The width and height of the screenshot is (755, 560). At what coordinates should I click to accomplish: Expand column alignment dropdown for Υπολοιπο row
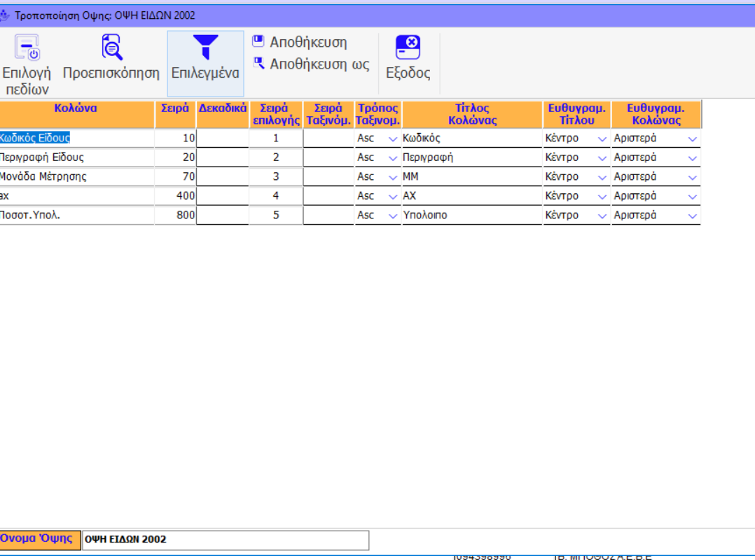tap(692, 216)
